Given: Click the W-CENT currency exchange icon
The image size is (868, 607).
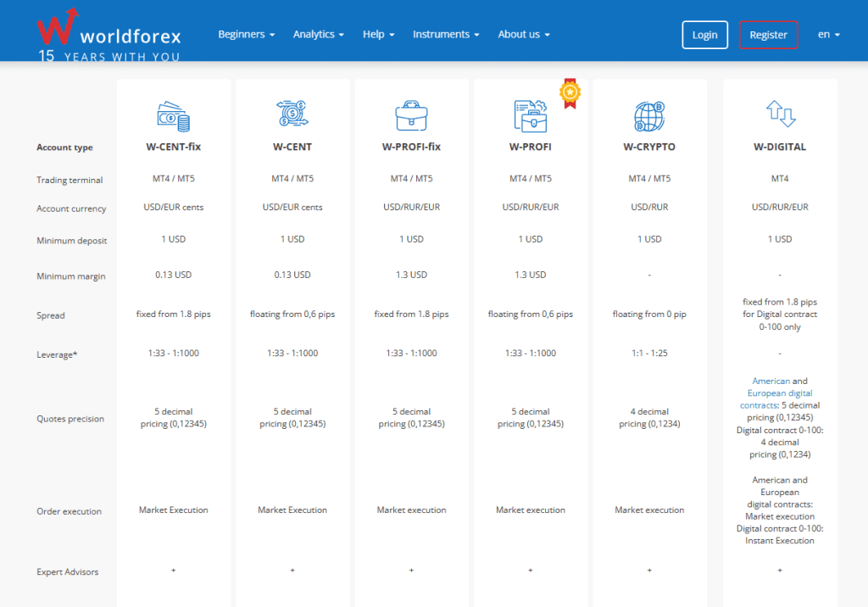Looking at the screenshot, I should pos(292,114).
